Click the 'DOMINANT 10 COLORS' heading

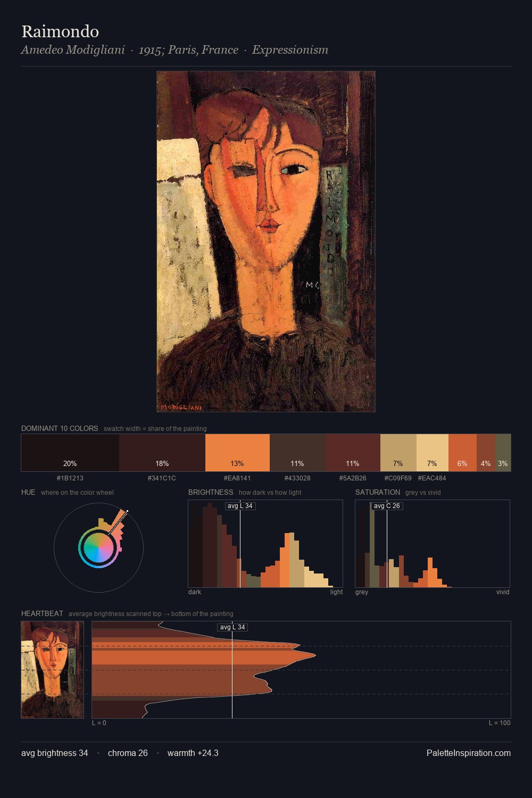(60, 428)
